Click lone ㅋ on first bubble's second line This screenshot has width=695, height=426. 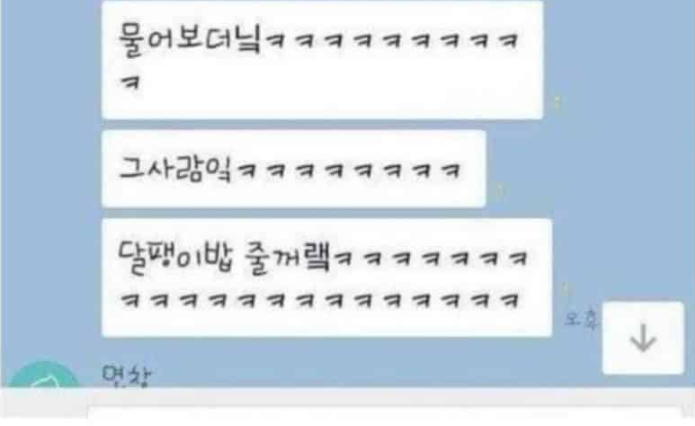point(131,82)
